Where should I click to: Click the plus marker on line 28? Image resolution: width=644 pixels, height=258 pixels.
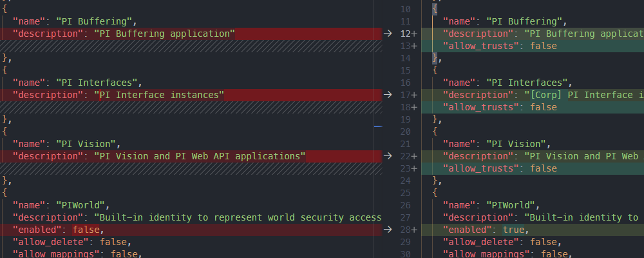(414, 230)
